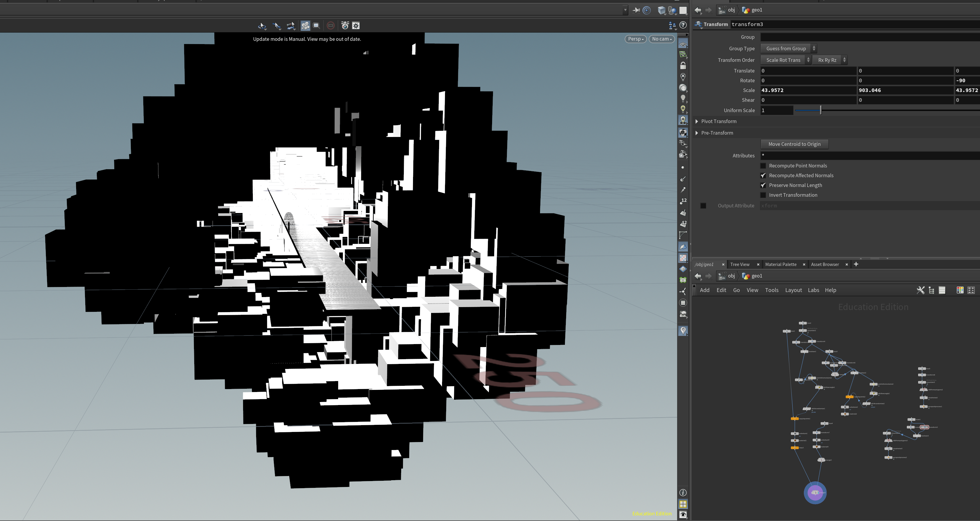The image size is (980, 521).
Task: Enable the Output Attribute checkbox
Action: 703,206
